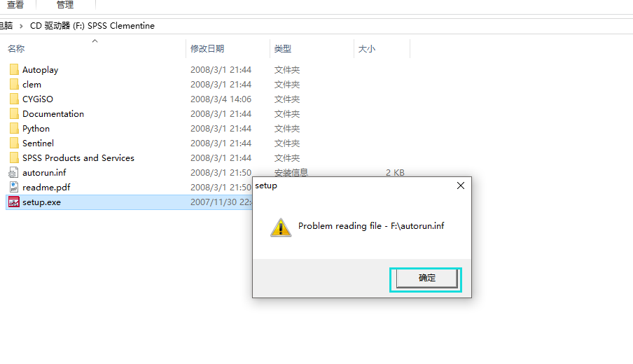
Task: Select the Autoplay folder icon
Action: tap(14, 69)
